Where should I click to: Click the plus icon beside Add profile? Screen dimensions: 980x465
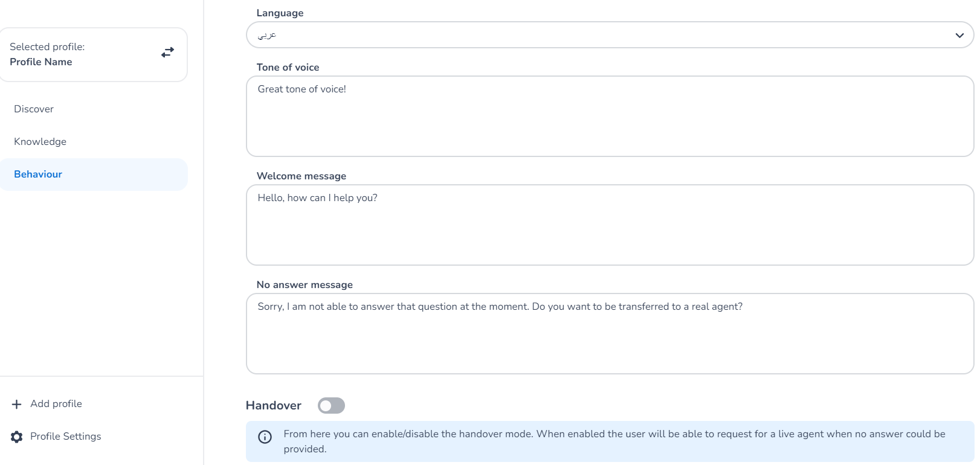(x=17, y=404)
